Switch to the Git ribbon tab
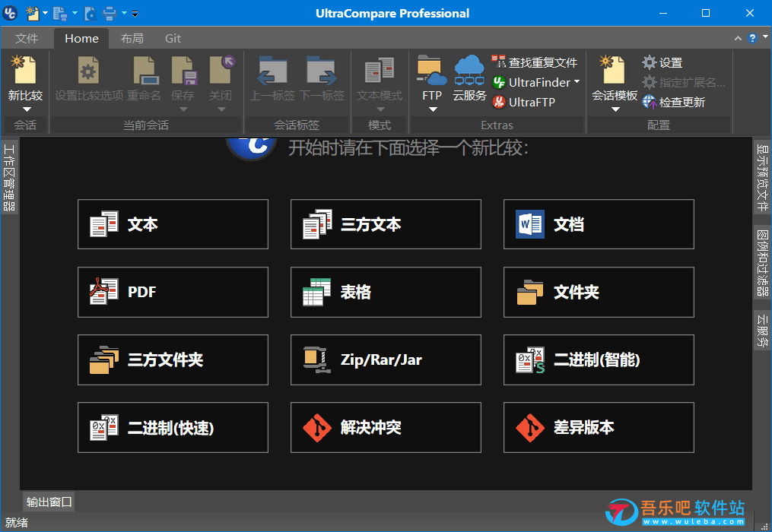Image resolution: width=772 pixels, height=532 pixels. [173, 39]
